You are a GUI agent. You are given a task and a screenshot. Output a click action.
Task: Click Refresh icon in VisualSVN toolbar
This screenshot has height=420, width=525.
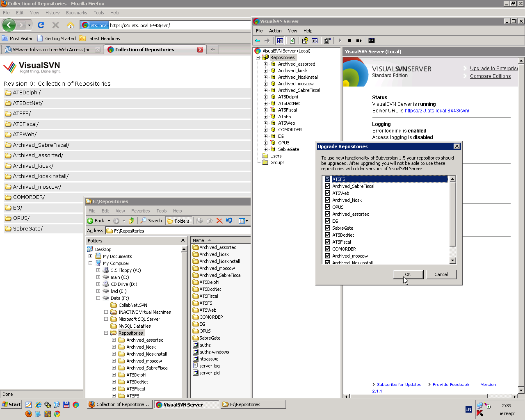click(x=292, y=41)
